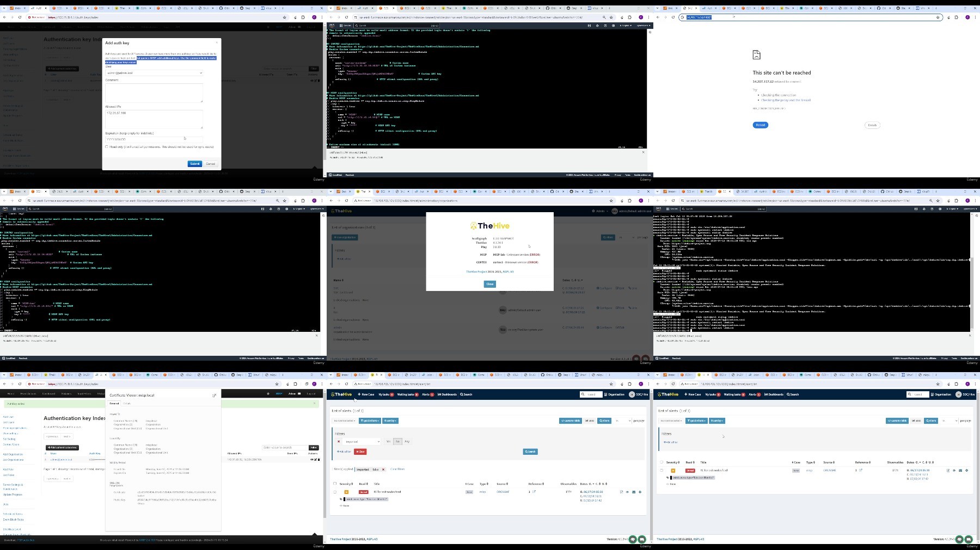Click blue Search button in Filters panel
Screen dimensions: 980x550
(530, 452)
